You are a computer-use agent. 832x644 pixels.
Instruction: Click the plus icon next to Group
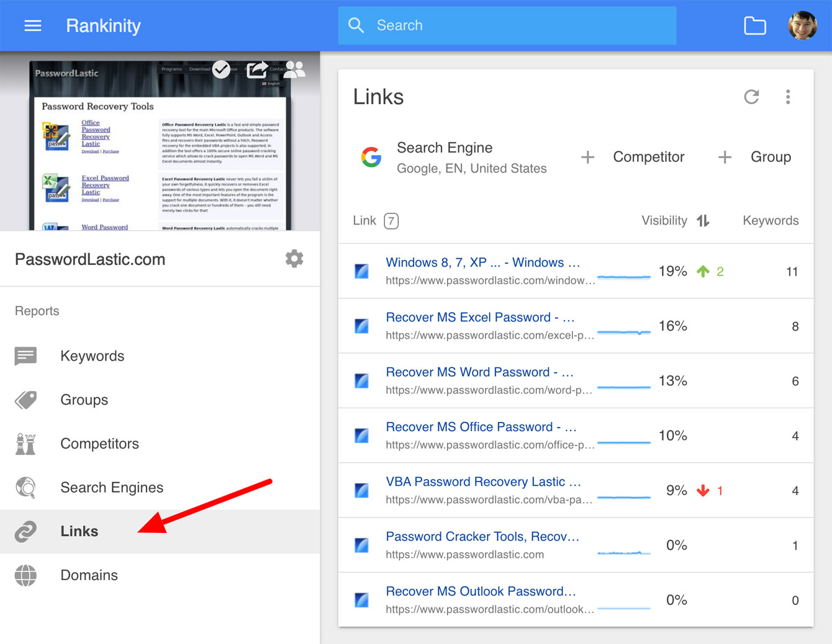point(725,157)
